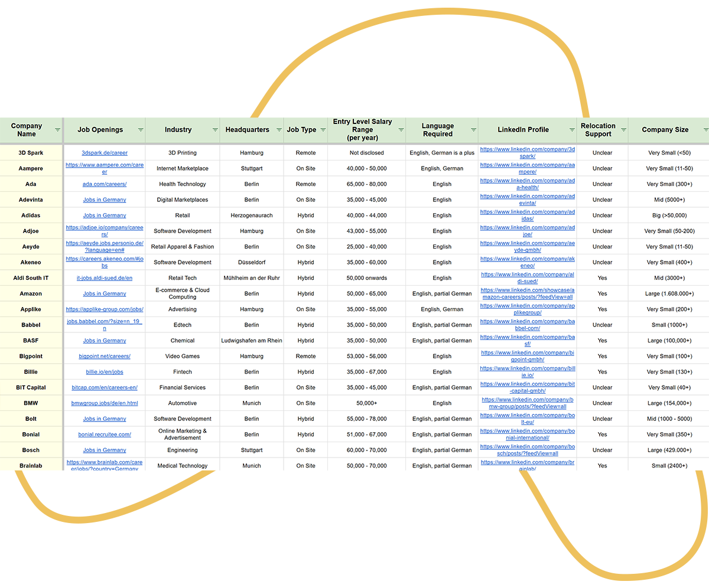
Task: Open the BIT Capital LinkedIn profile link
Action: tap(528, 387)
